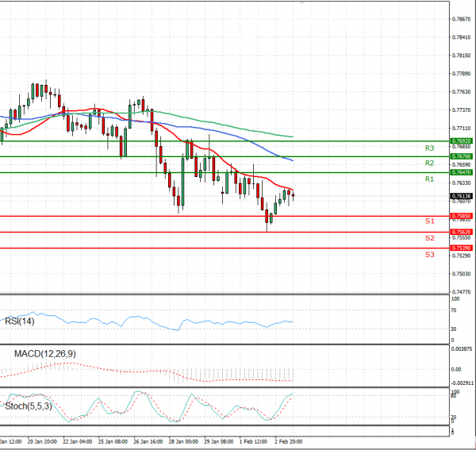The image size is (476, 450).
Task: Click the MACD 0.00 axis value
Action: click(456, 370)
